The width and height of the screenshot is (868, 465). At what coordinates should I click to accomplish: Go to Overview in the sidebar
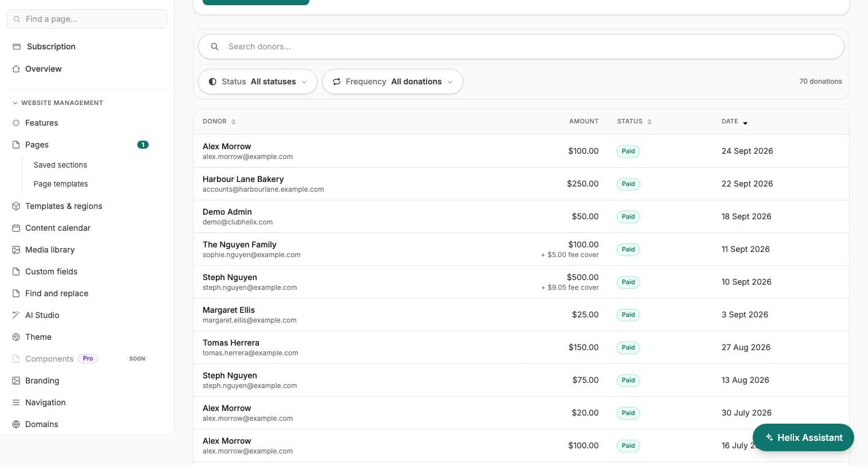pos(43,69)
